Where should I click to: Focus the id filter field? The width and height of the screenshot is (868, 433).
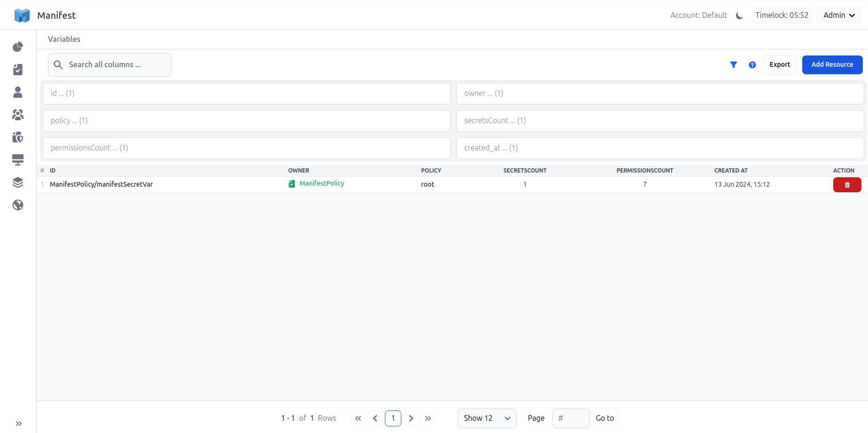247,94
